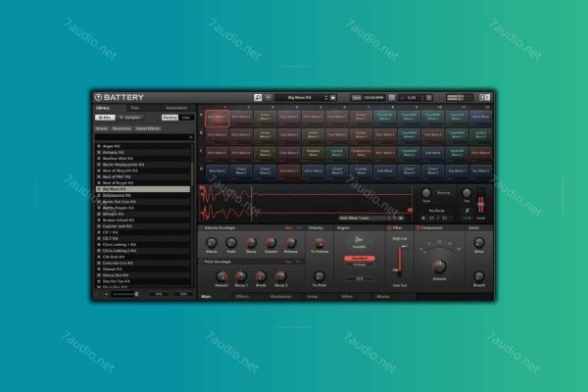The height and width of the screenshot is (392, 588).
Task: Click the Info button under library
Action: pos(159,294)
